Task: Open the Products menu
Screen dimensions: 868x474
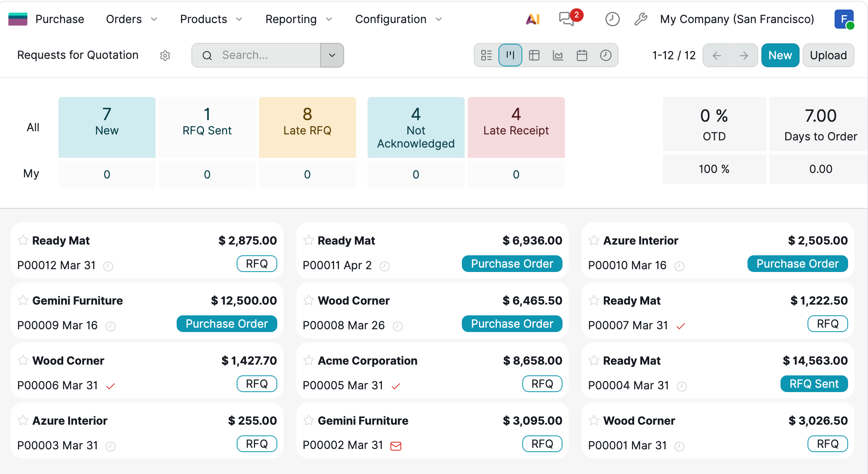Action: pos(211,19)
